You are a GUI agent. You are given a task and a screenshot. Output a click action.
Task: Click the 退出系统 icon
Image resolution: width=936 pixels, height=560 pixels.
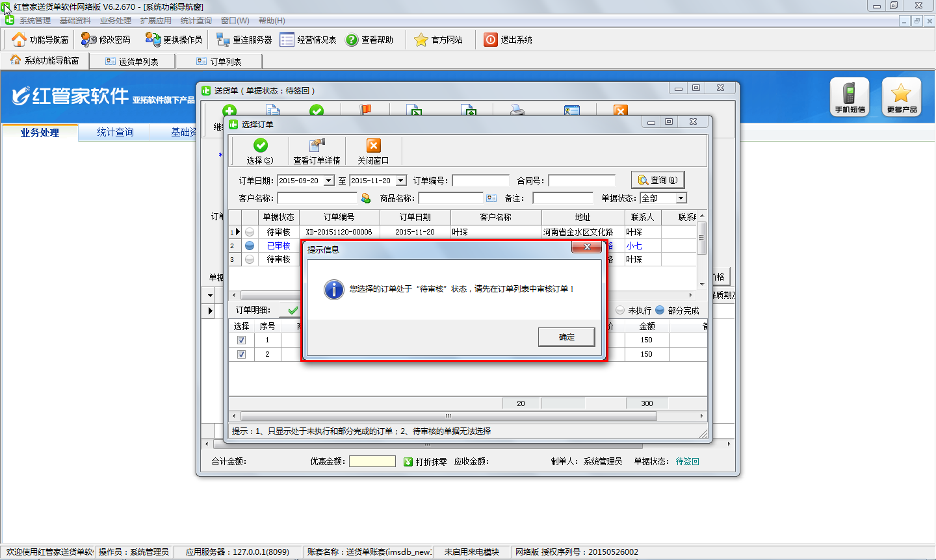click(490, 40)
